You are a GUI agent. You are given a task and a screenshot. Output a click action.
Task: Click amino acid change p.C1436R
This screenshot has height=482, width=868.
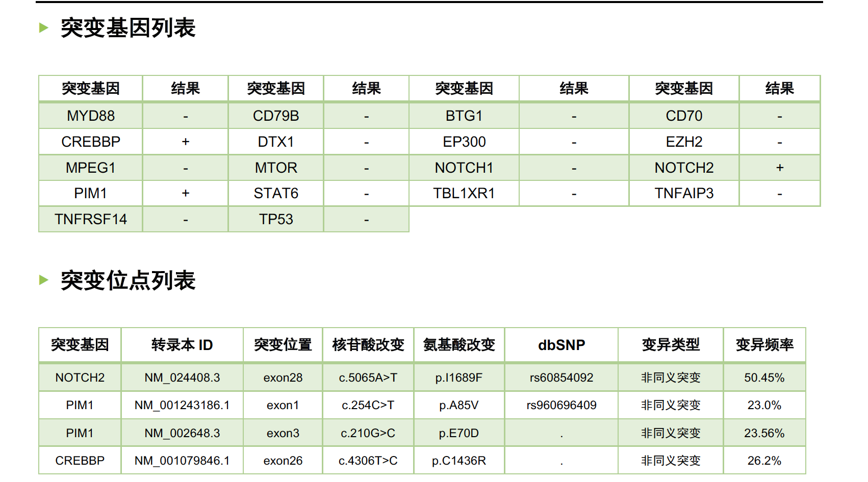coord(459,461)
